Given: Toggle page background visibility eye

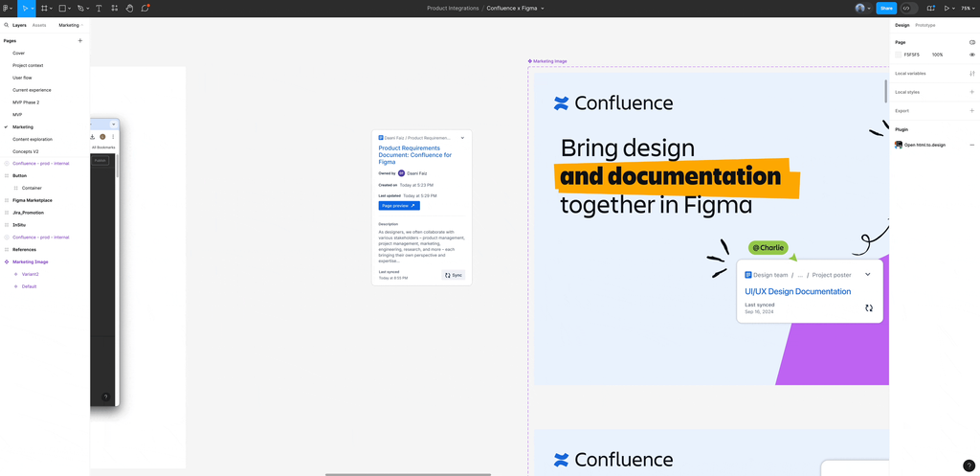Looking at the screenshot, I should (x=972, y=55).
